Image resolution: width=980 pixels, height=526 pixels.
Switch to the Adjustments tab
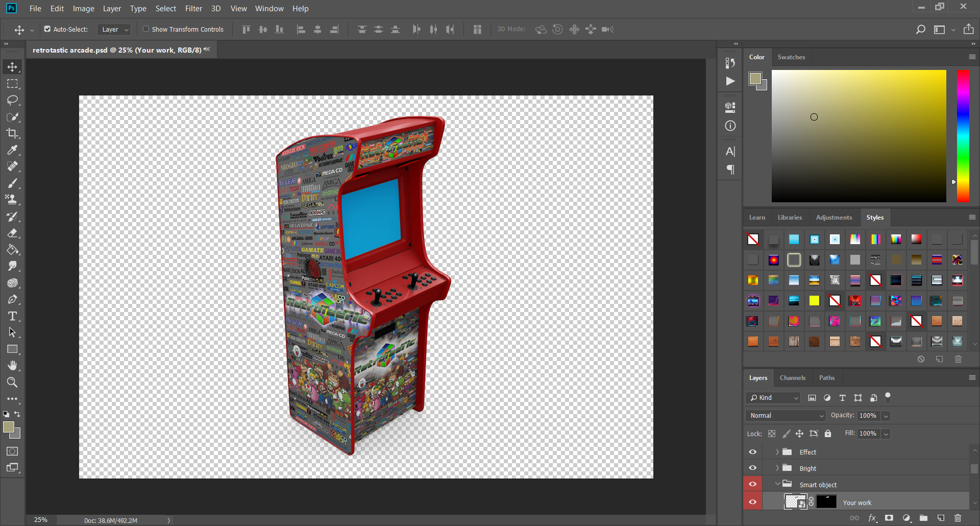834,218
